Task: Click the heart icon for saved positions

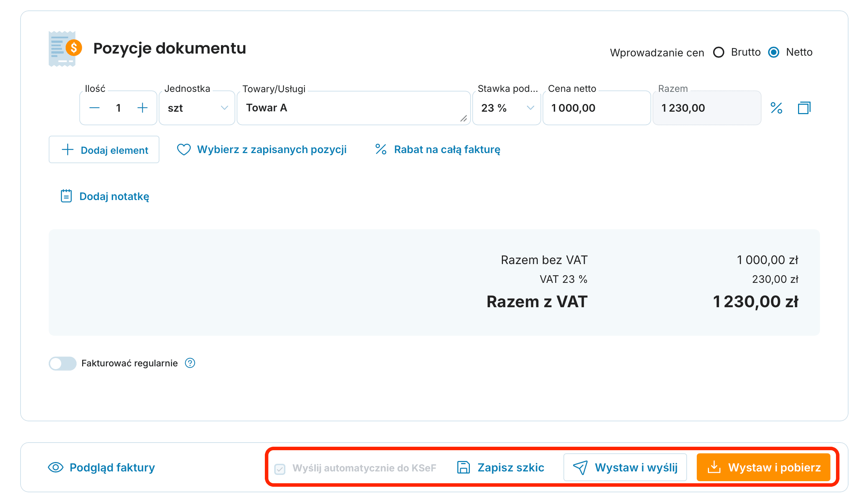Action: click(x=184, y=150)
